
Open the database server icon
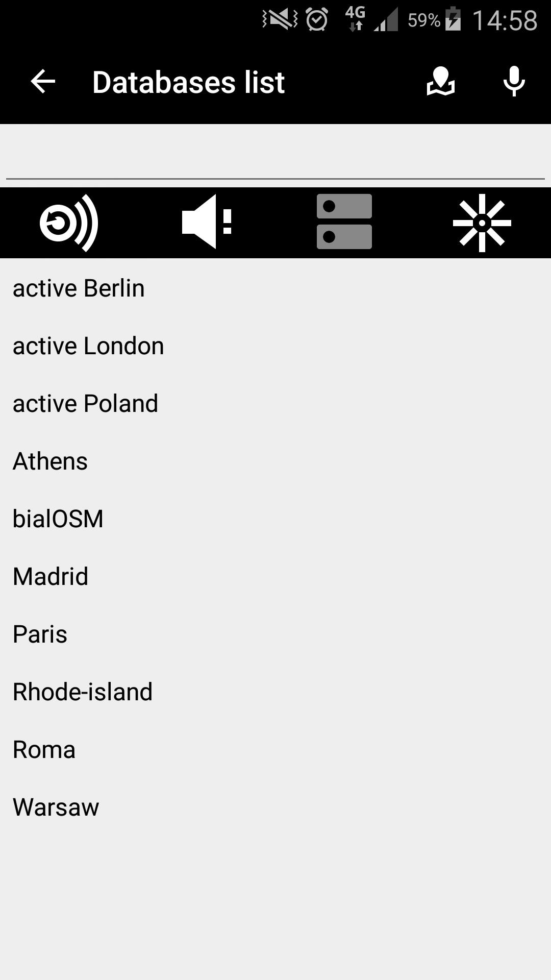pos(344,222)
